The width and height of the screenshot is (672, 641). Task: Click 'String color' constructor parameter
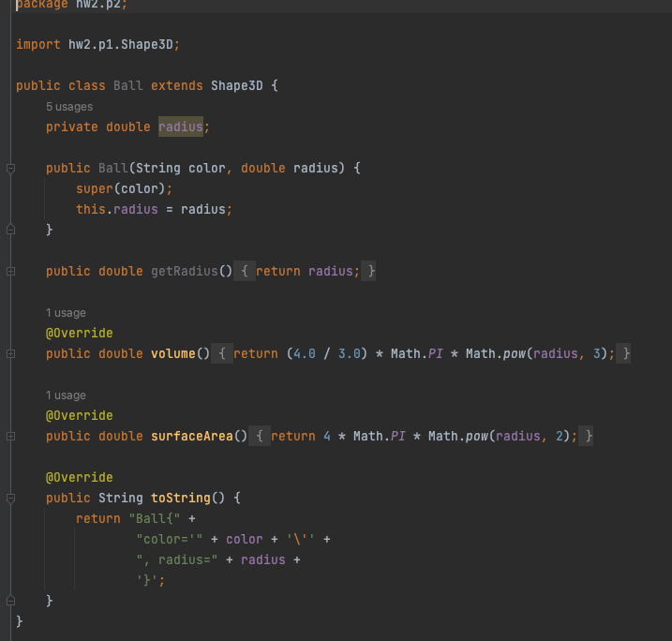[x=181, y=168]
